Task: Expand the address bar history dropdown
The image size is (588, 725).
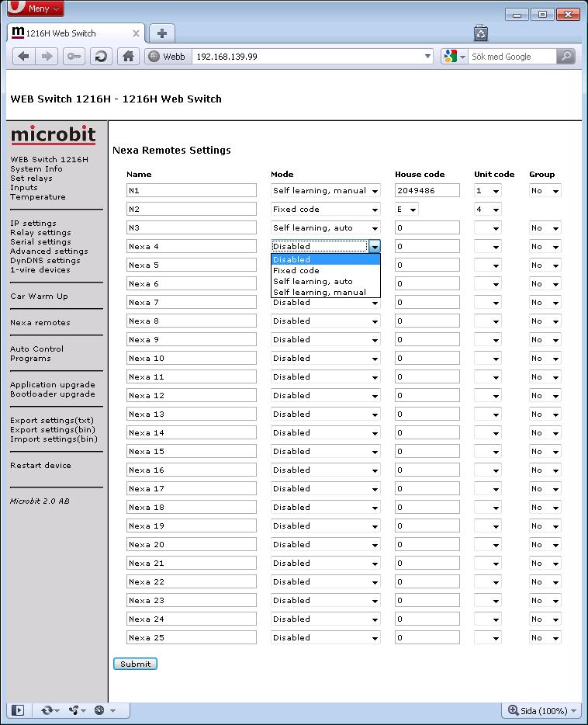Action: coord(427,57)
